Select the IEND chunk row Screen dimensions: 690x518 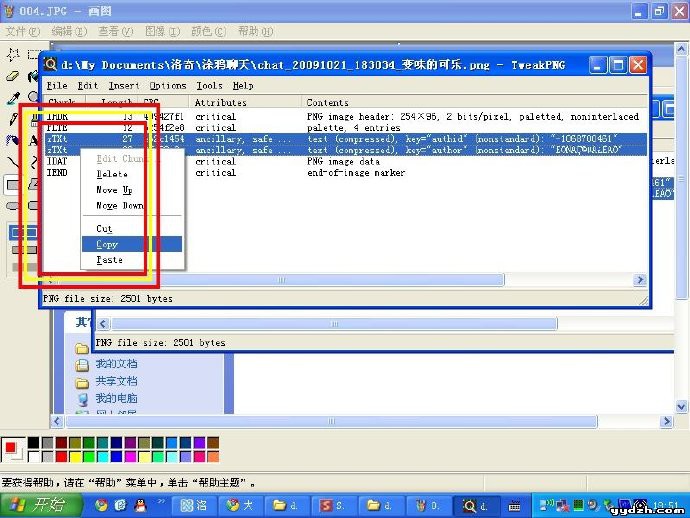point(58,173)
